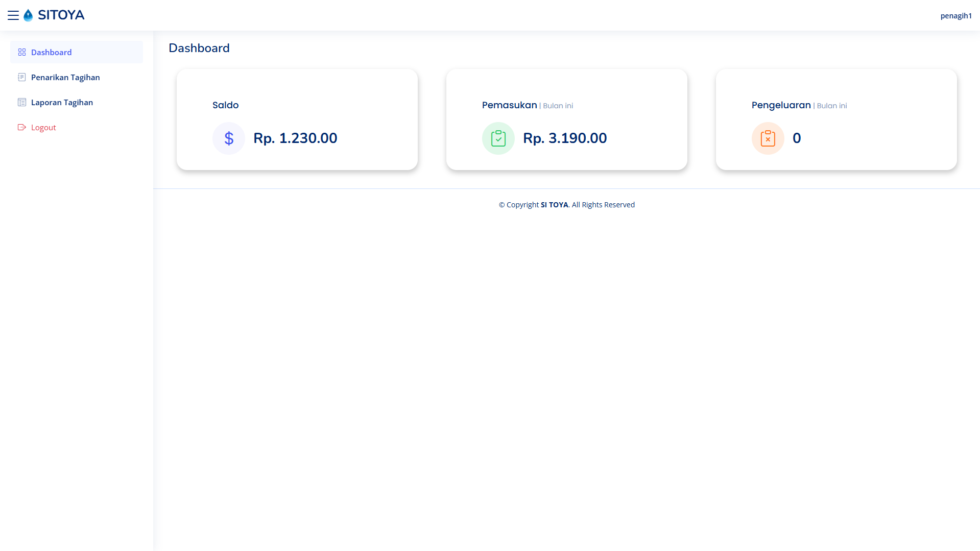The image size is (980, 551).
Task: Click the dollar icon on Saldo card
Action: click(x=228, y=138)
